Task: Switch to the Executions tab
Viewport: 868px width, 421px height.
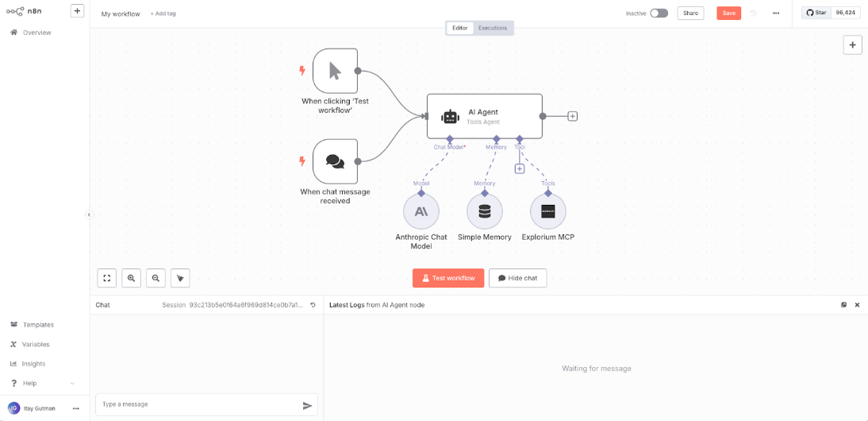Action: click(x=493, y=28)
